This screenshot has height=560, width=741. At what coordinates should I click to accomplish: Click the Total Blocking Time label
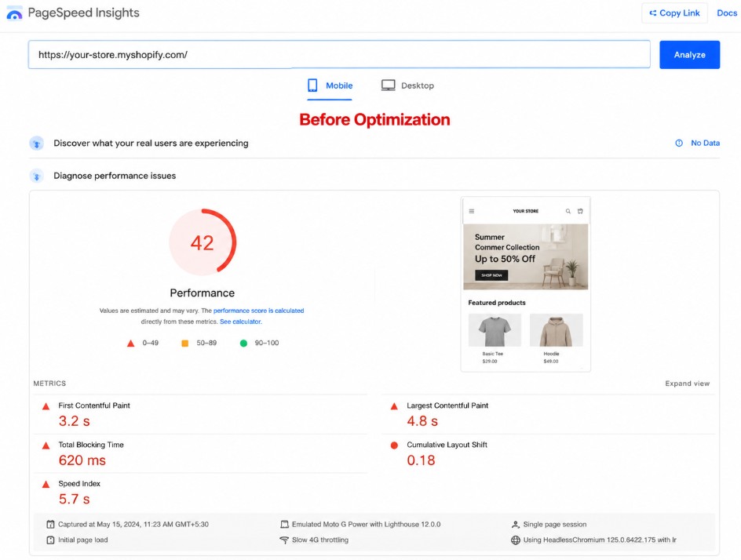(x=91, y=445)
